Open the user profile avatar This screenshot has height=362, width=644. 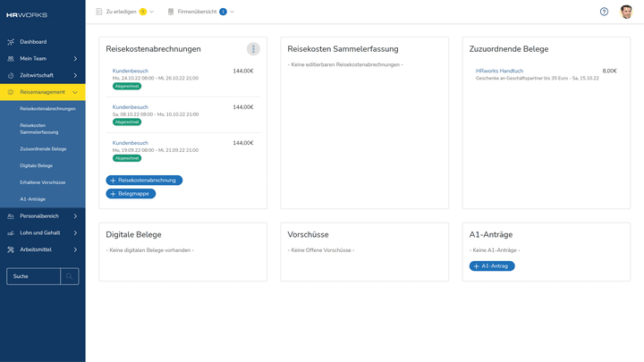[x=626, y=12]
